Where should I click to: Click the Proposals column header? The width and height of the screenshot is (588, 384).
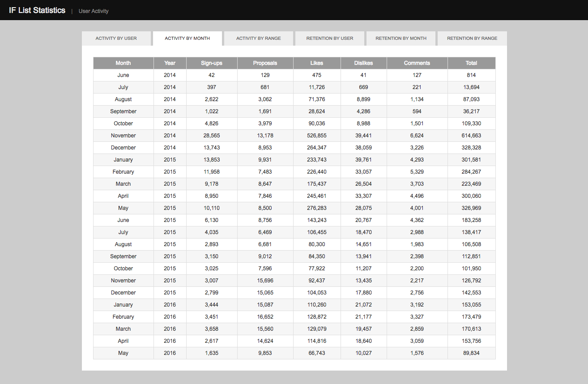pos(265,63)
